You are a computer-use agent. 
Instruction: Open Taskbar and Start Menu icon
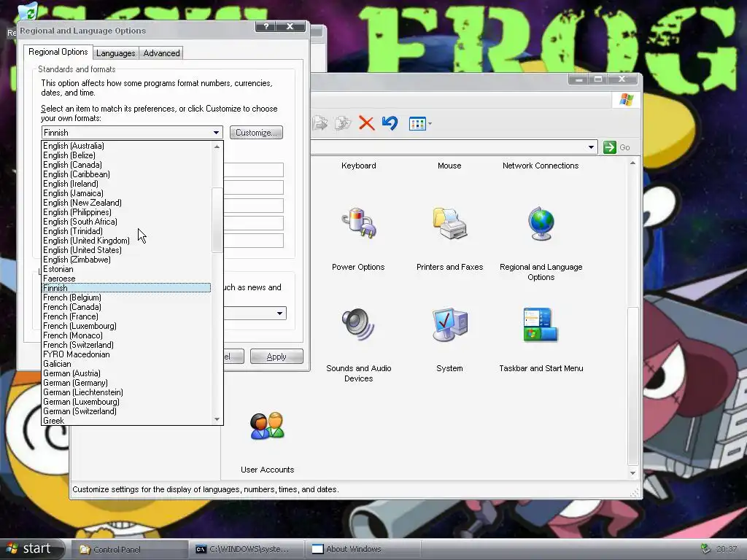tap(541, 324)
